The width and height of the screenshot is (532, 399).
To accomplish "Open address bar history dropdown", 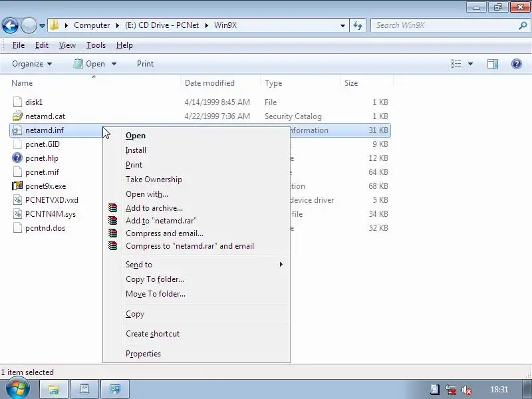I will tap(342, 25).
